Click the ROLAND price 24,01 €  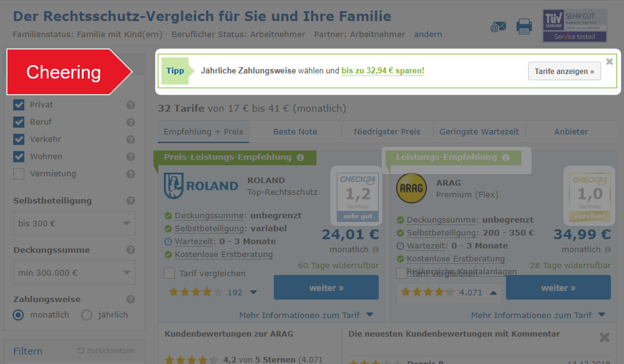coord(350,235)
